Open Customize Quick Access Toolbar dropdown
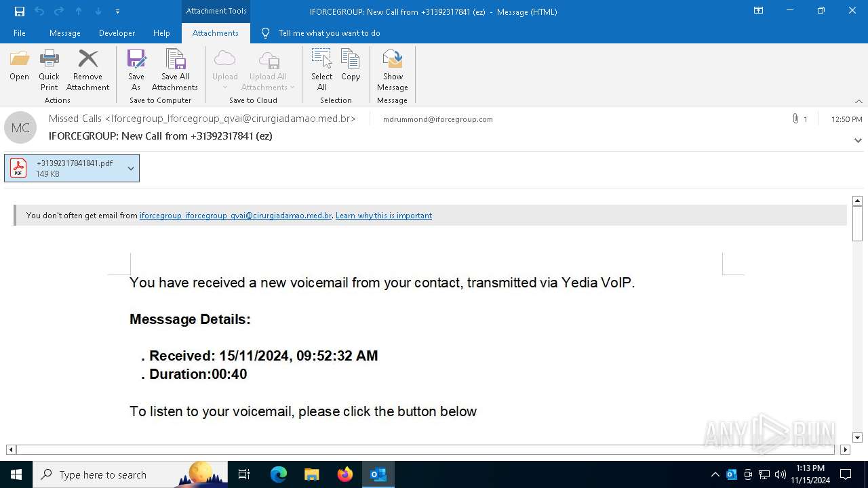Viewport: 868px width, 488px height. point(117,12)
